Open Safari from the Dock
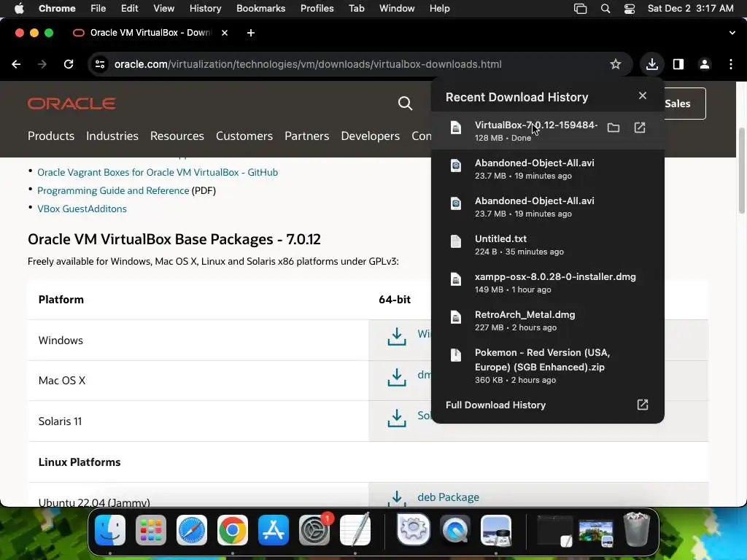Image resolution: width=747 pixels, height=560 pixels. tap(192, 529)
